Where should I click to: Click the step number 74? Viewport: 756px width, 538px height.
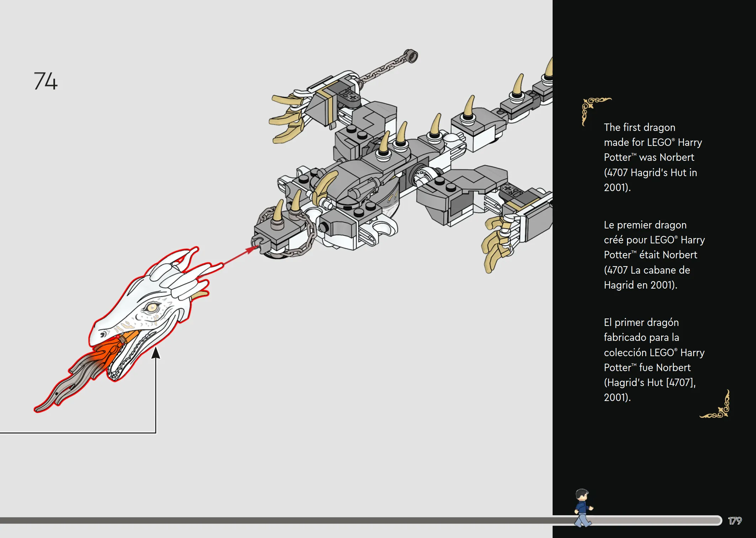point(46,81)
